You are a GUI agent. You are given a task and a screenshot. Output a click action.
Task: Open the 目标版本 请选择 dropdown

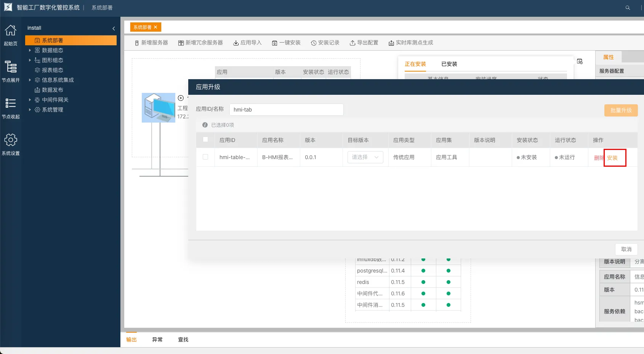point(365,157)
